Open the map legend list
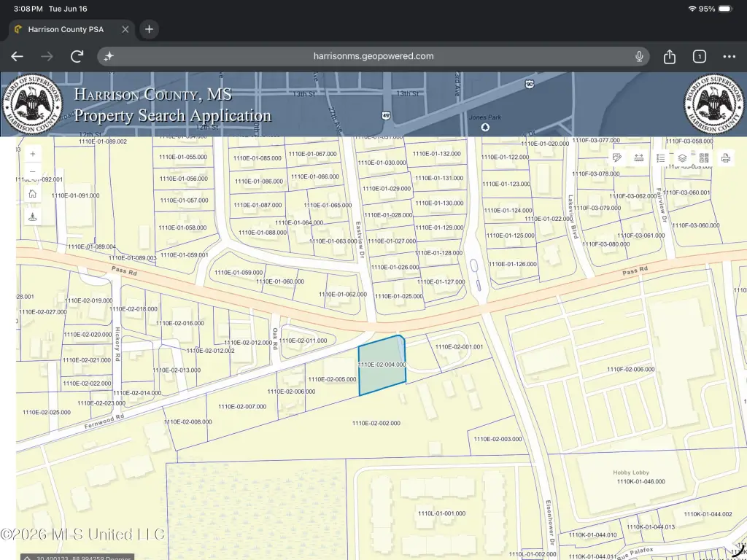 [x=660, y=157]
